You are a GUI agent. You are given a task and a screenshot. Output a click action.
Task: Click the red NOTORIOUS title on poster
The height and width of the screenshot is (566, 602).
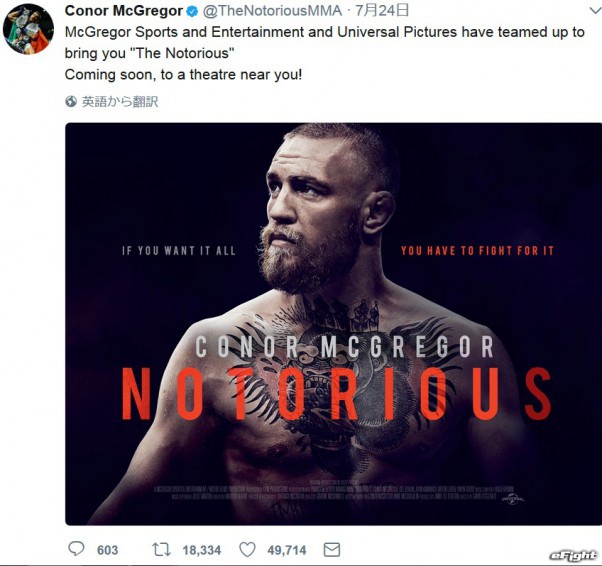(x=336, y=393)
